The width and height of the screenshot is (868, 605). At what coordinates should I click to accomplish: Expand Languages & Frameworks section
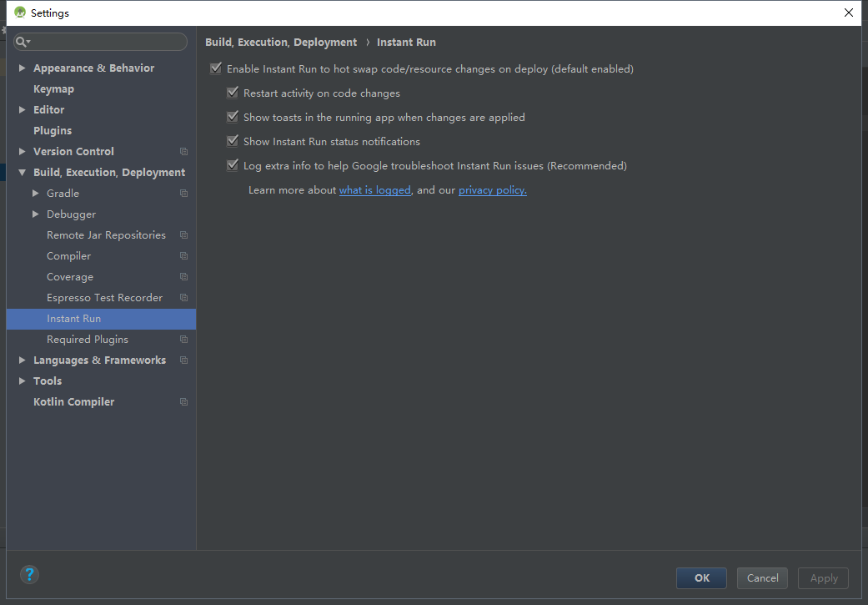click(23, 360)
